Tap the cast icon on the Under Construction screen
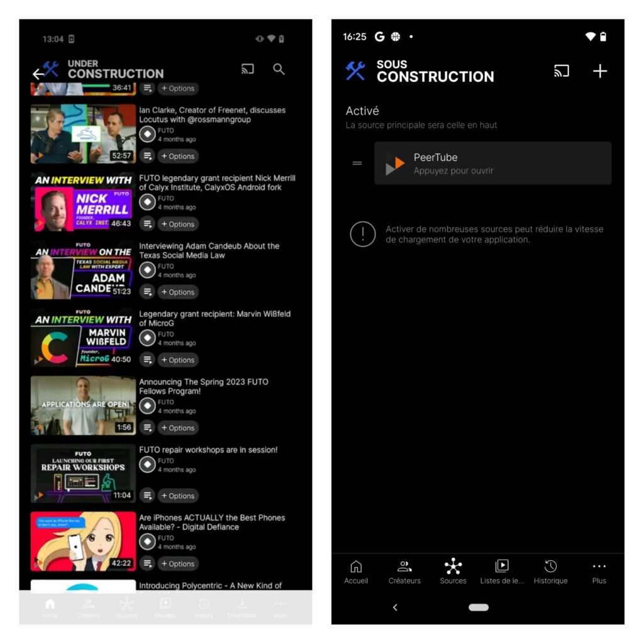 click(248, 69)
